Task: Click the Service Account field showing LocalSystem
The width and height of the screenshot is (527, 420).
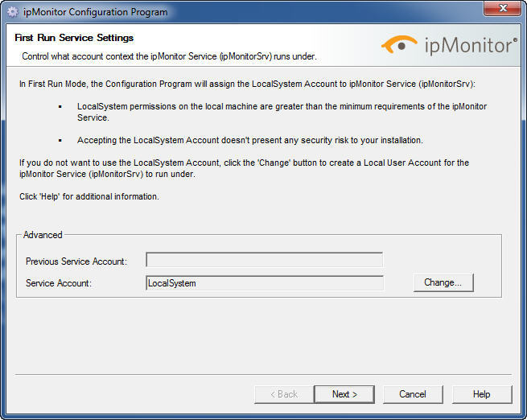Action: pos(264,283)
